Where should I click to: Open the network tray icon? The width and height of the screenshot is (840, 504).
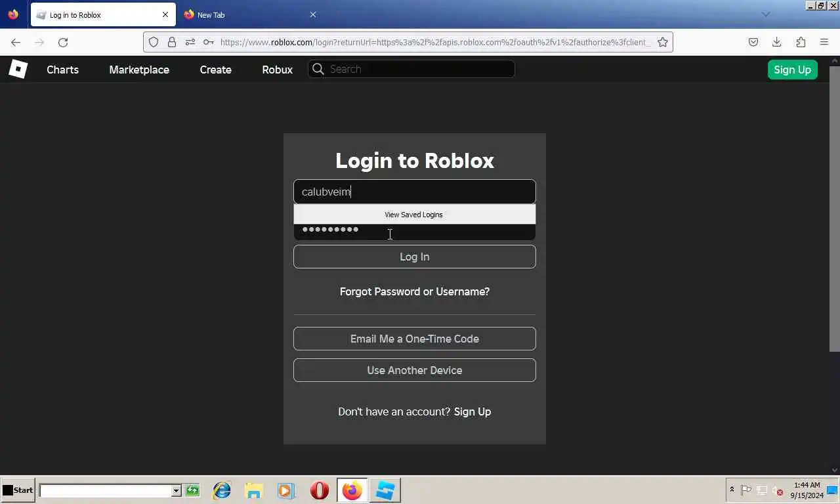pyautogui.click(x=762, y=490)
